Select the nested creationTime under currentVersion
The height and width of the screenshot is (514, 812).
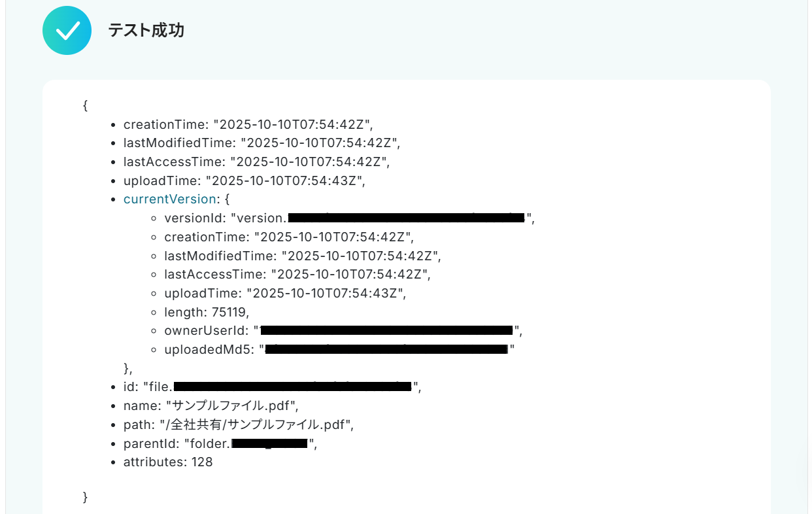[288, 237]
